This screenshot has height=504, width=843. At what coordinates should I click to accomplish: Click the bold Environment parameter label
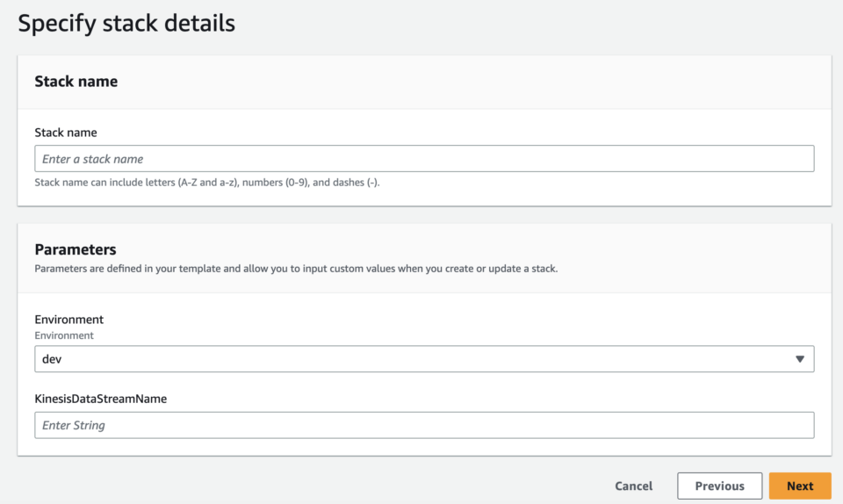click(68, 319)
